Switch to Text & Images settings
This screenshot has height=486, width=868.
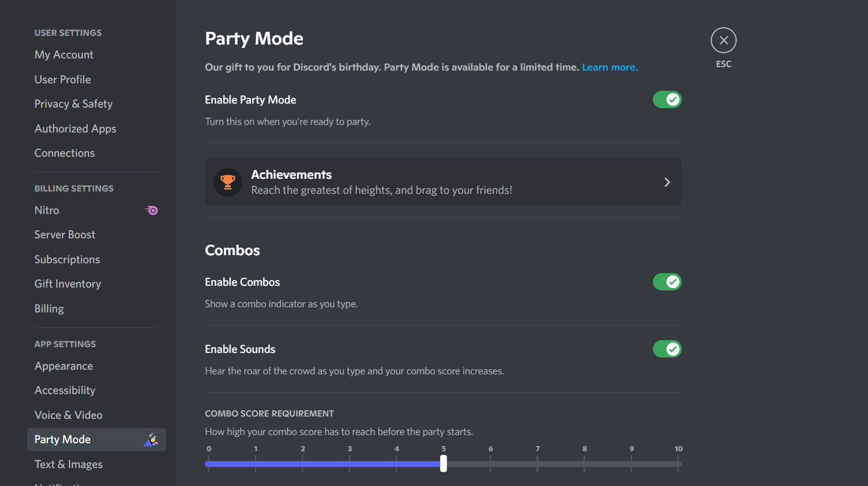pyautogui.click(x=68, y=464)
